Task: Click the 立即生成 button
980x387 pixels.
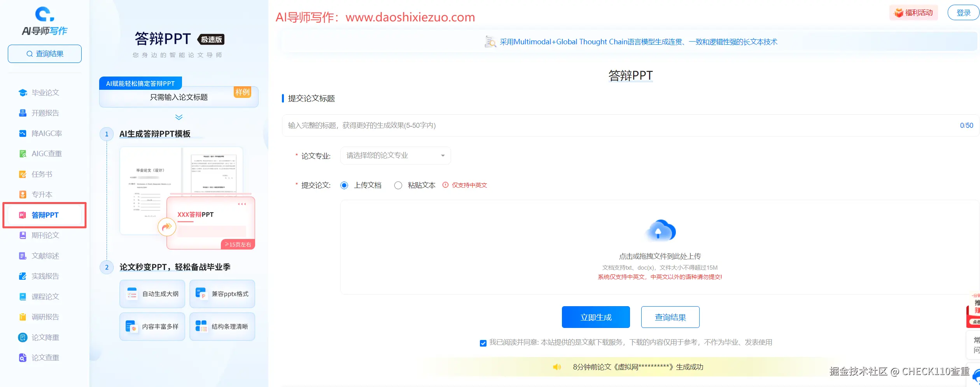Action: point(596,317)
